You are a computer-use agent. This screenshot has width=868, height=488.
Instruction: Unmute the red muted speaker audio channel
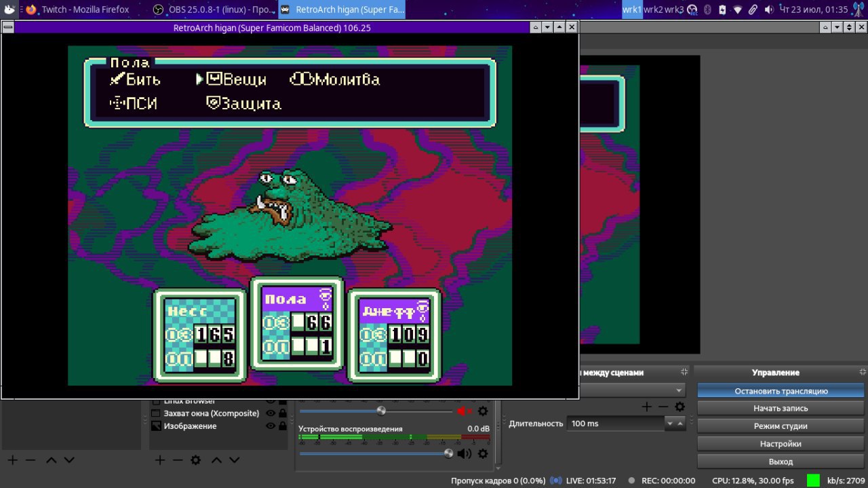pyautogui.click(x=465, y=411)
